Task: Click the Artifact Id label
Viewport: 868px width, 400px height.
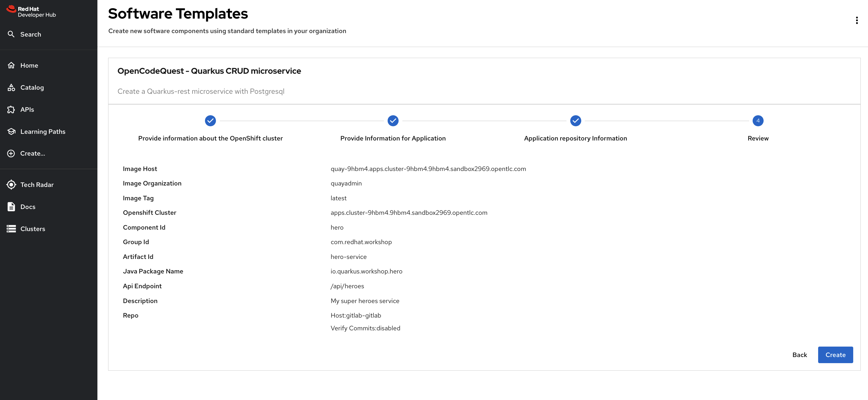Action: [x=138, y=257]
